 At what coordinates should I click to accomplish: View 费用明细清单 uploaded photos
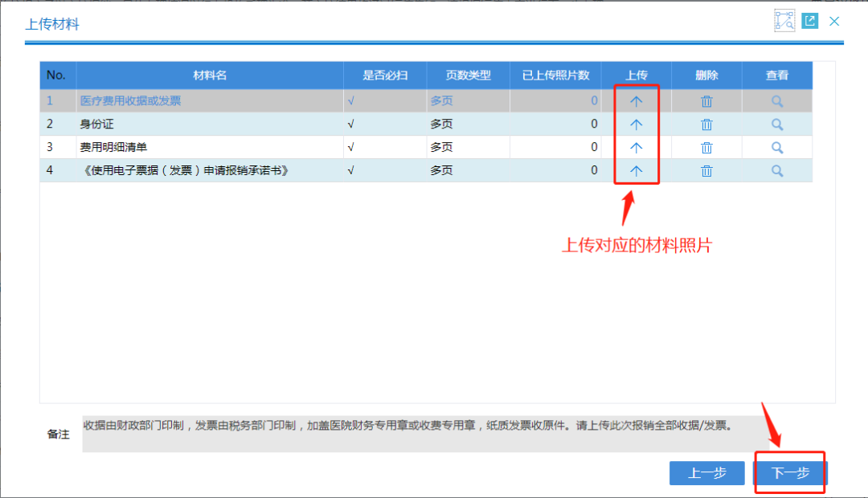coord(776,147)
